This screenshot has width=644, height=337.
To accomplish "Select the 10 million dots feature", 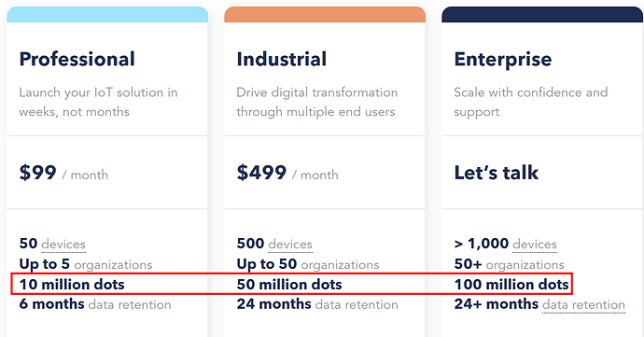I will pos(72,285).
